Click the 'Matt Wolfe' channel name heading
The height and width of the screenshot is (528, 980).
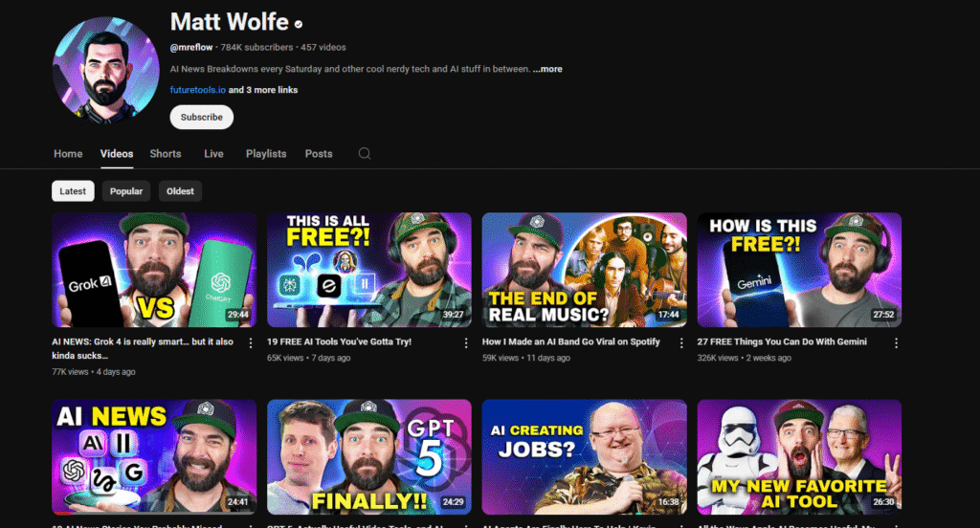[x=230, y=22]
